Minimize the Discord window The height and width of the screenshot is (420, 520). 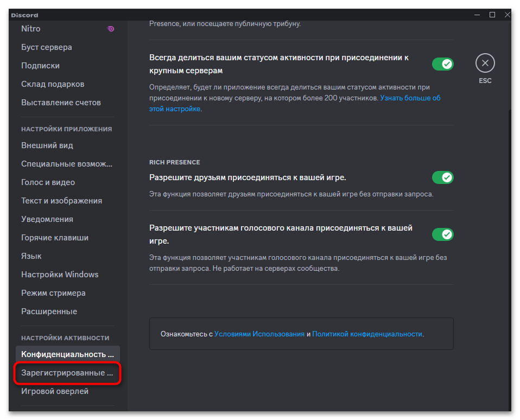tap(477, 15)
